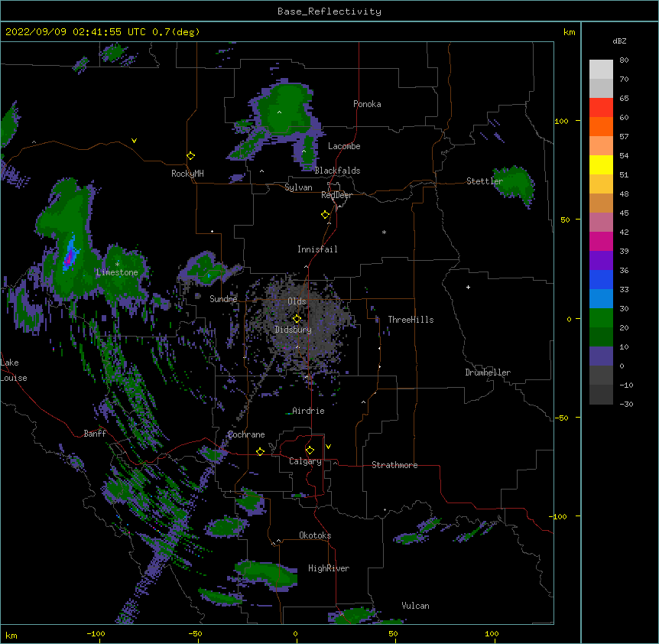Click the RockyMH label

point(187,173)
